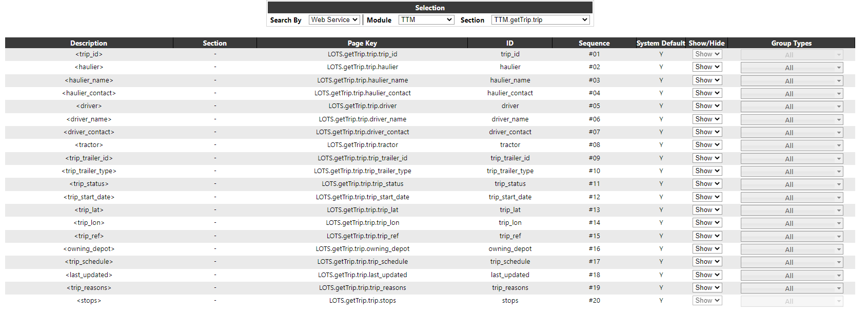This screenshot has width=868, height=314.
Task: Click the Description column header
Action: 89,43
